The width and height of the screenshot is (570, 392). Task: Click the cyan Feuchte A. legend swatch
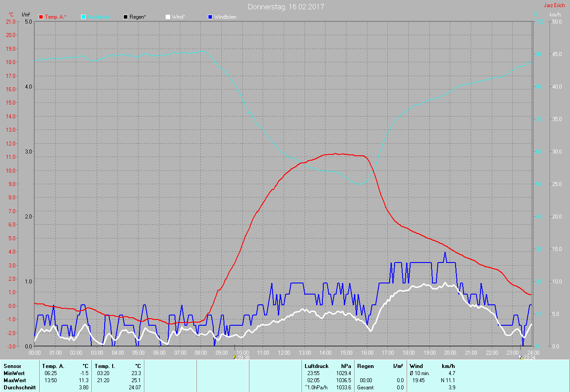click(x=83, y=17)
